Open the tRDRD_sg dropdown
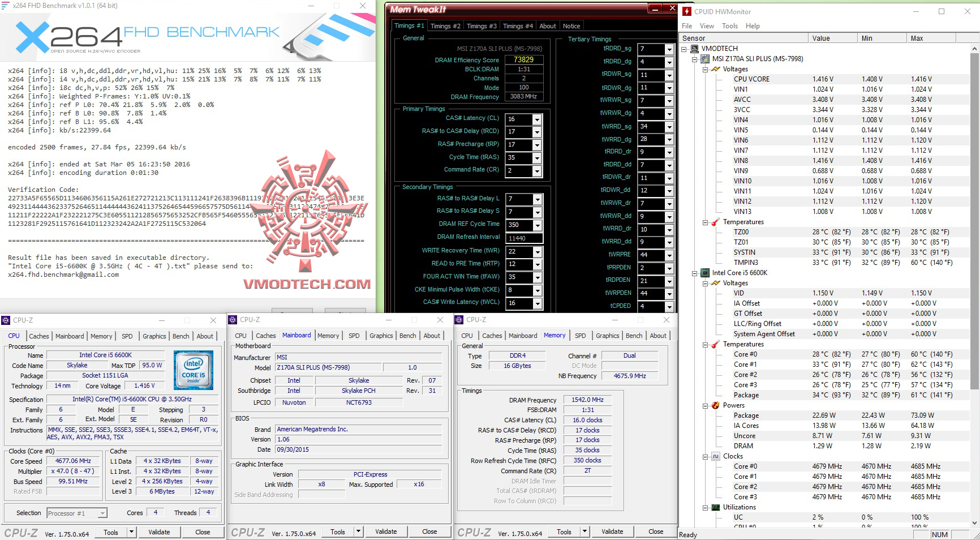Screen dimensions: 980x540 point(669,49)
